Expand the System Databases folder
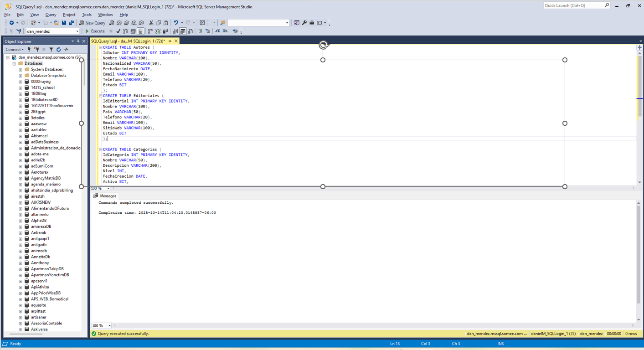 pos(21,70)
